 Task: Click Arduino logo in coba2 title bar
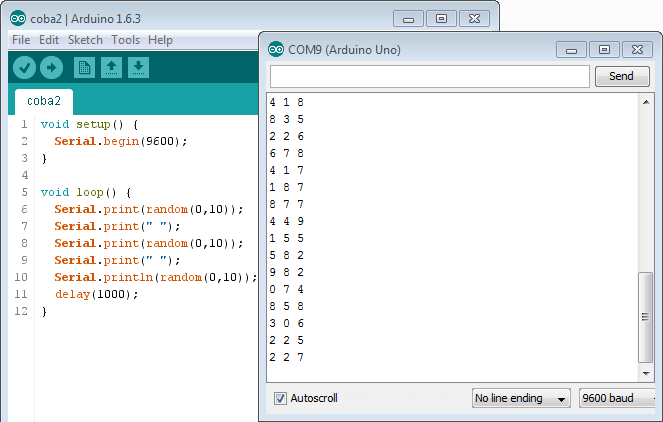pyautogui.click(x=18, y=19)
